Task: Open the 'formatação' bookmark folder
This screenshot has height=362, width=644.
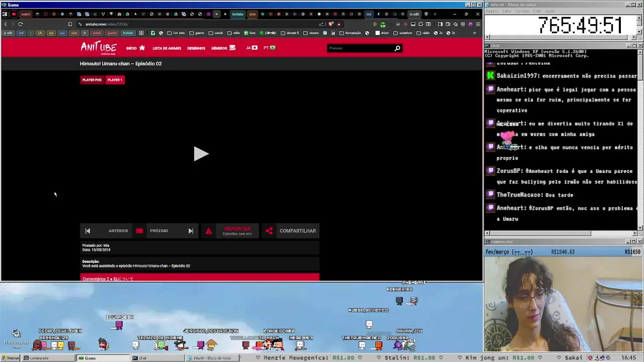Action: pos(350,33)
